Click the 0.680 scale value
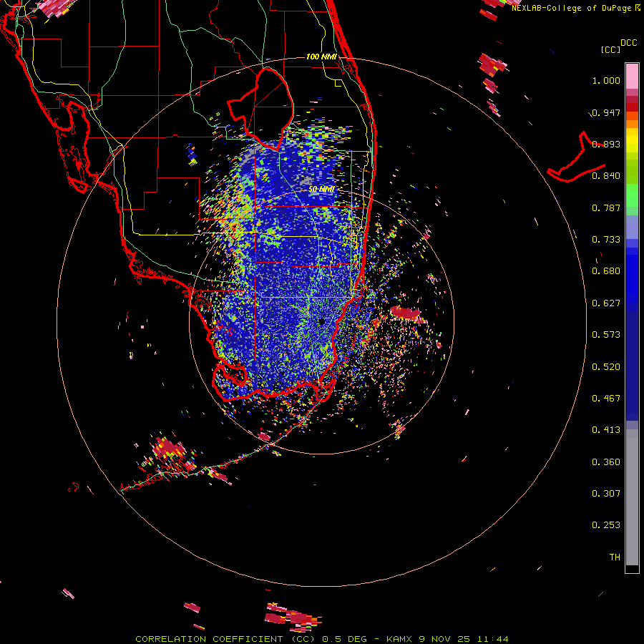This screenshot has width=644, height=644. 606,271
